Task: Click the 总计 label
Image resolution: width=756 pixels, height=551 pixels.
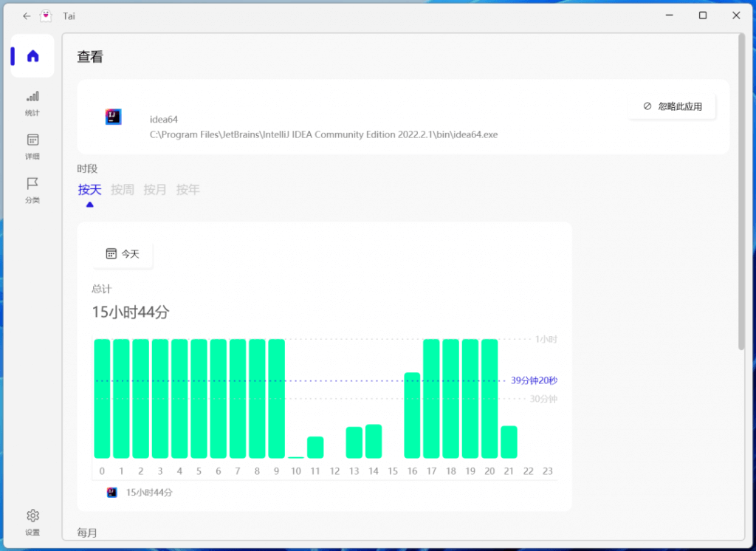Action: pos(102,289)
